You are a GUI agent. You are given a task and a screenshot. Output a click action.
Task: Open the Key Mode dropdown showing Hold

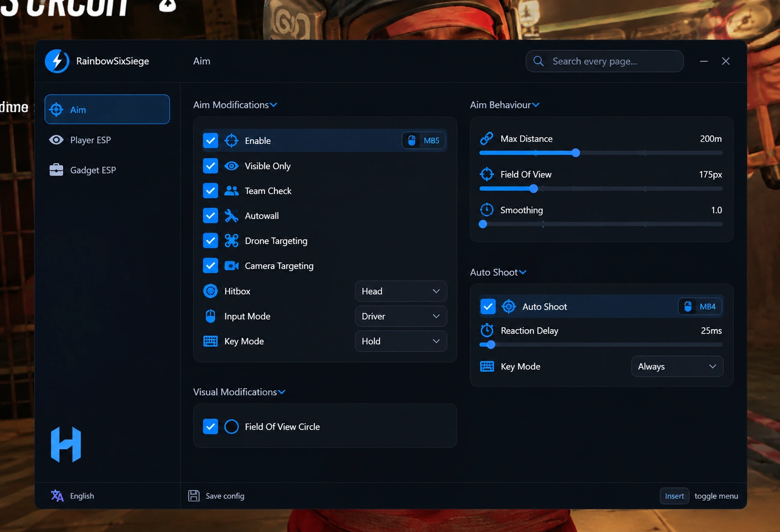(x=401, y=341)
